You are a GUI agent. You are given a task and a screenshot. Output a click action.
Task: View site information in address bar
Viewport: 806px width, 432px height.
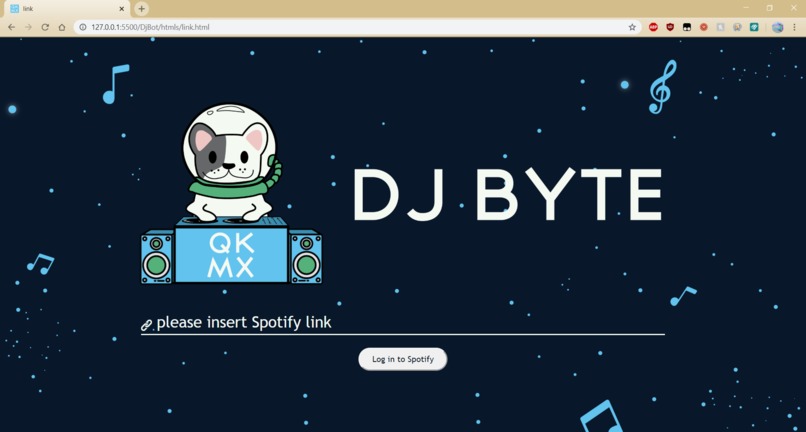[82, 27]
